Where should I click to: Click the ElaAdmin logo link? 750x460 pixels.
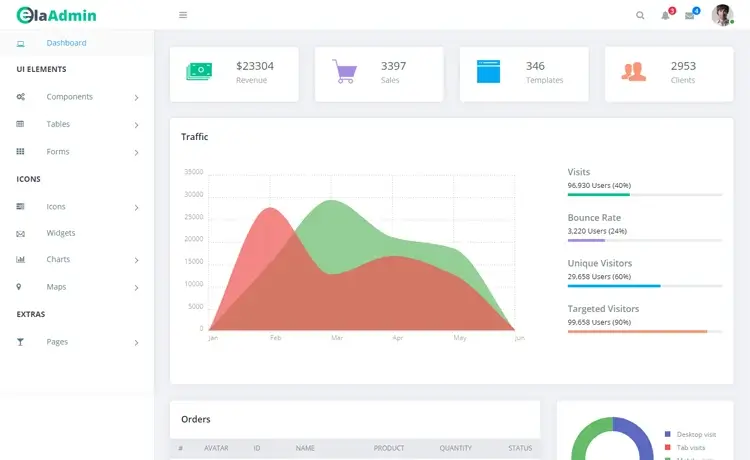point(56,15)
